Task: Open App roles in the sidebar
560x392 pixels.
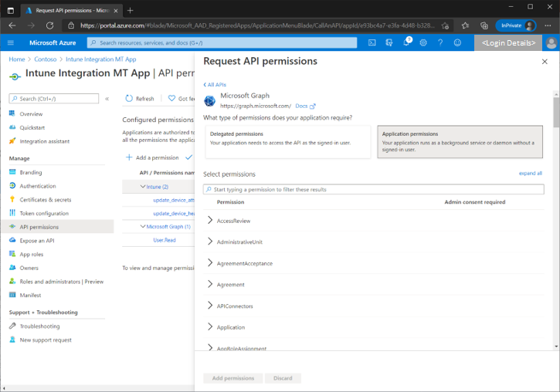Action: tap(32, 255)
